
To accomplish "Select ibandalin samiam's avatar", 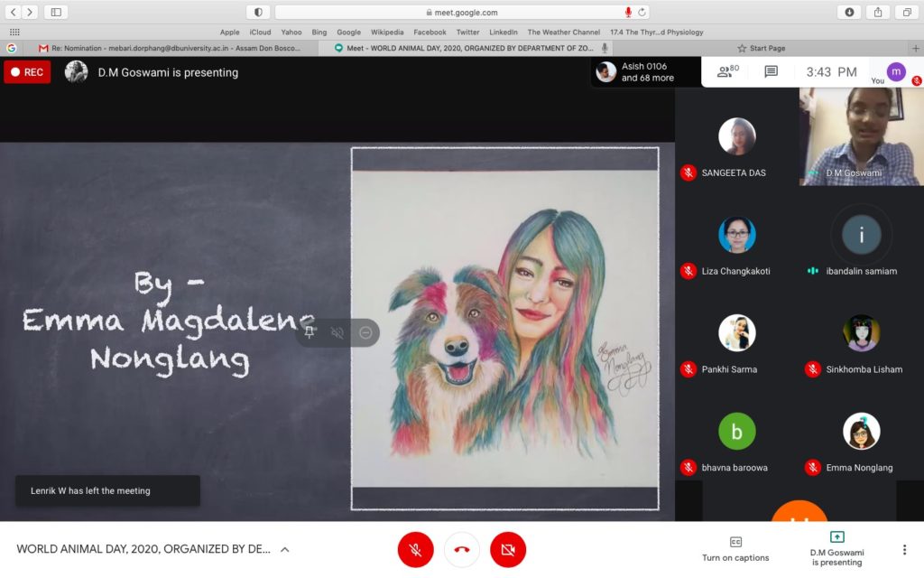I will click(x=861, y=235).
